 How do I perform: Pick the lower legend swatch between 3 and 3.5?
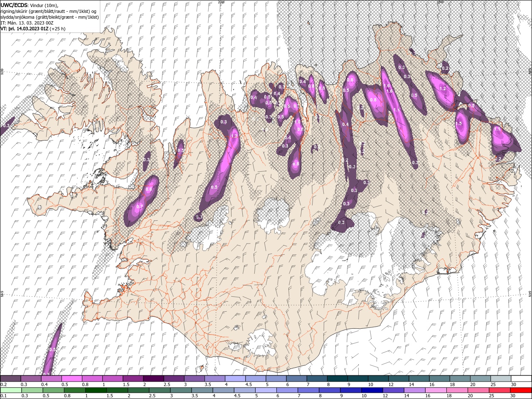180,390
